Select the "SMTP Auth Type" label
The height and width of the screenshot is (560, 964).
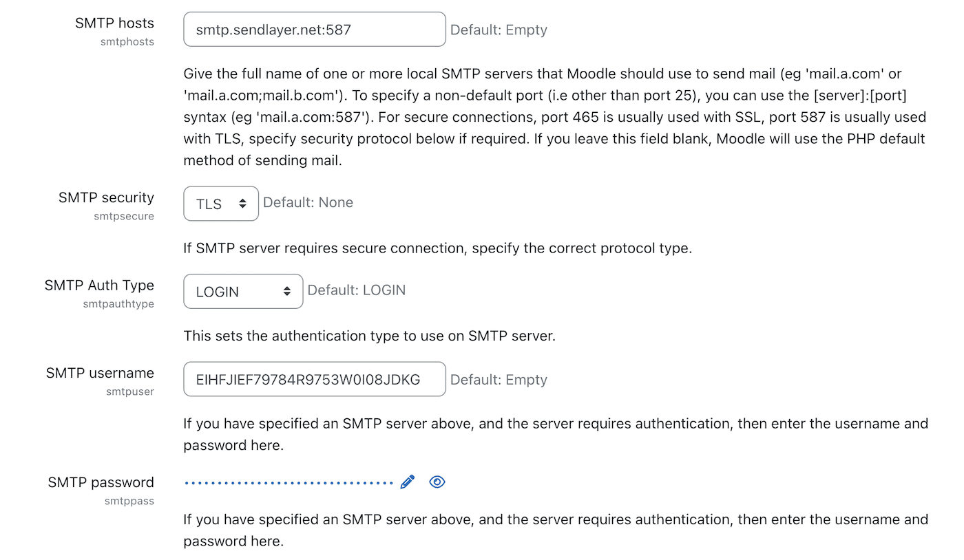[x=99, y=285]
